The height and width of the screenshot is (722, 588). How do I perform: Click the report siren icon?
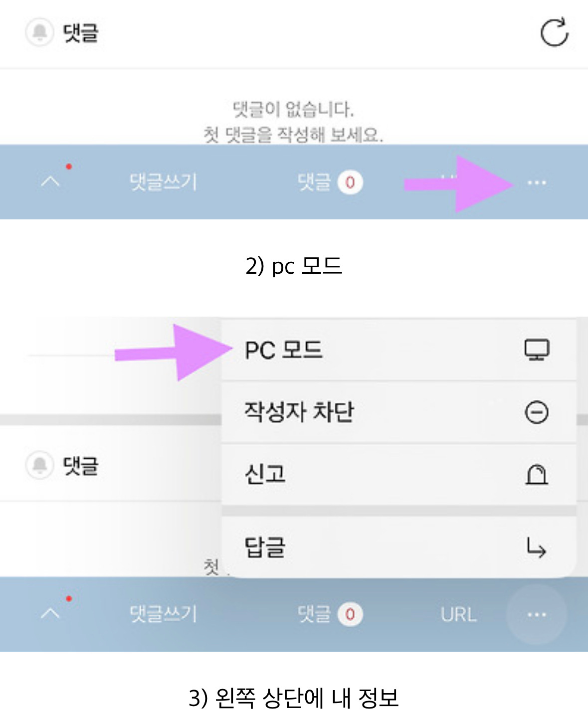(537, 474)
